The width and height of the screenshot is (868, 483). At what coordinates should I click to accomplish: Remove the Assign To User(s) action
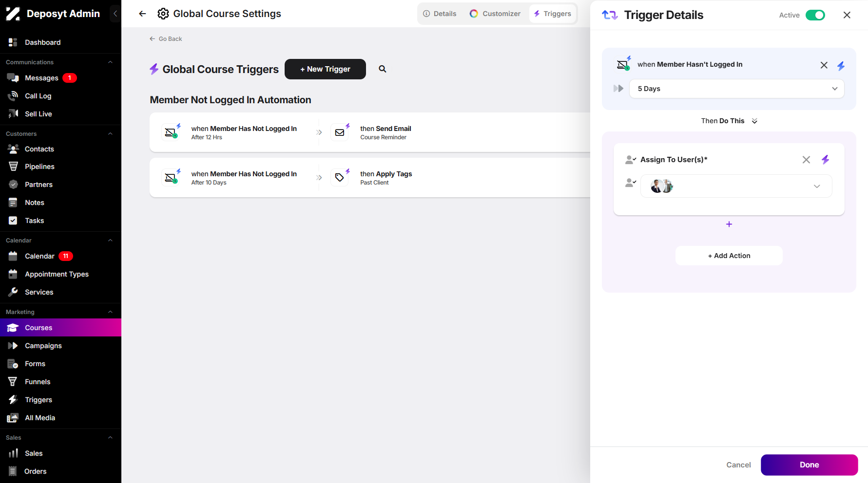click(806, 160)
